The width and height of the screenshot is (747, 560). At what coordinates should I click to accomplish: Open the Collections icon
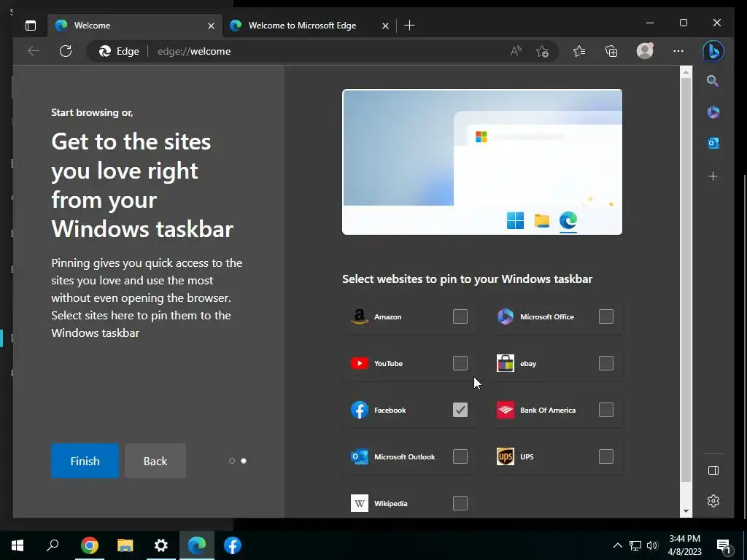click(611, 51)
